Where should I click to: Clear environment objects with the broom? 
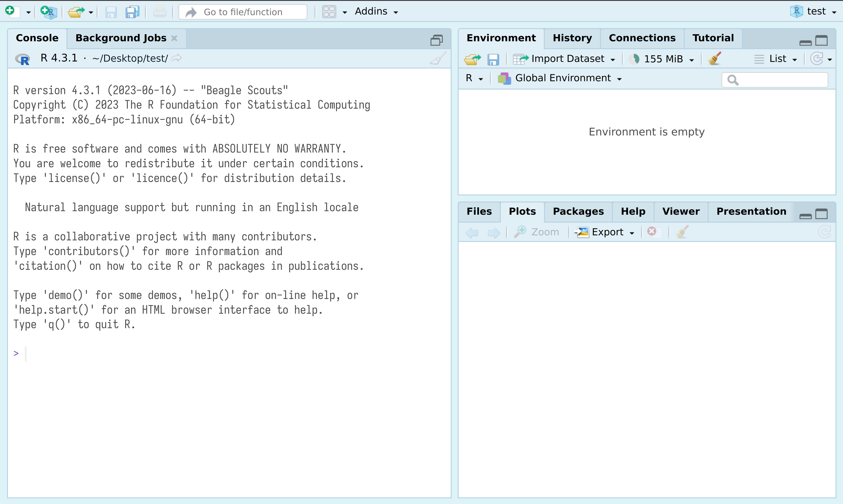coord(715,58)
